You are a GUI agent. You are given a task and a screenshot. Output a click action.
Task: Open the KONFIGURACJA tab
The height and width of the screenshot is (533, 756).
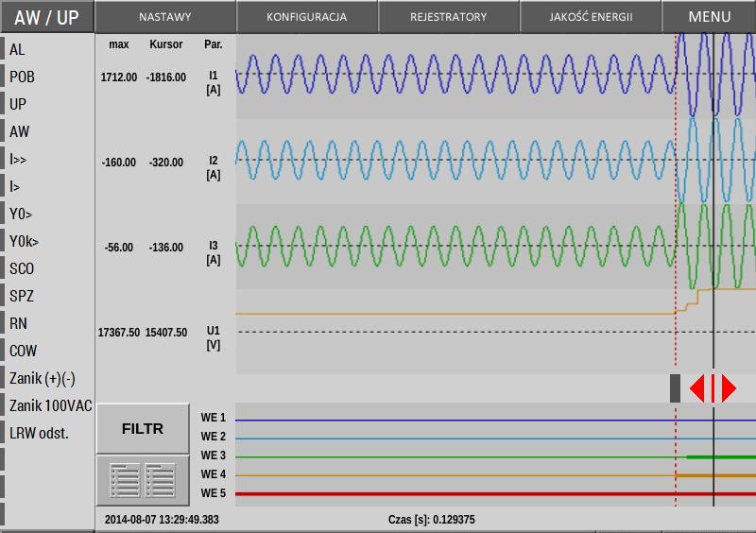pyautogui.click(x=306, y=17)
